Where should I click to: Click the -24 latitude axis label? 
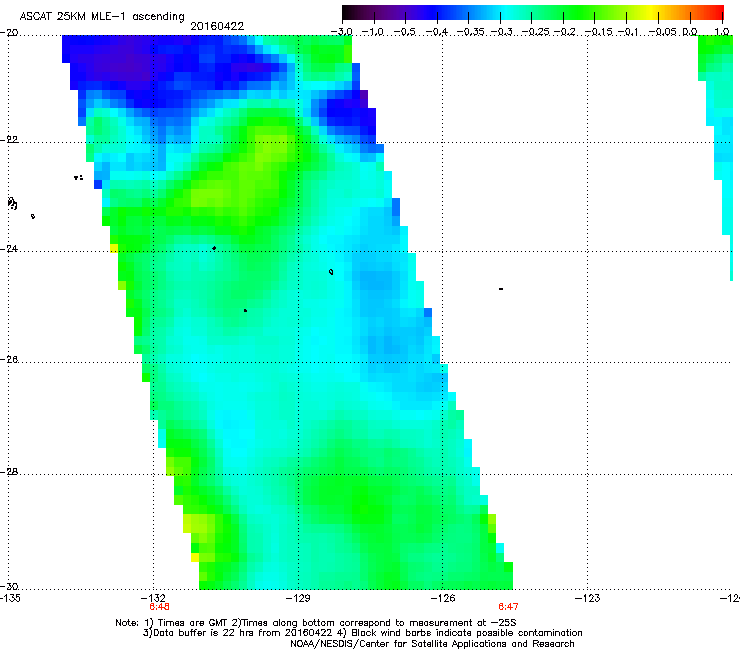10,248
